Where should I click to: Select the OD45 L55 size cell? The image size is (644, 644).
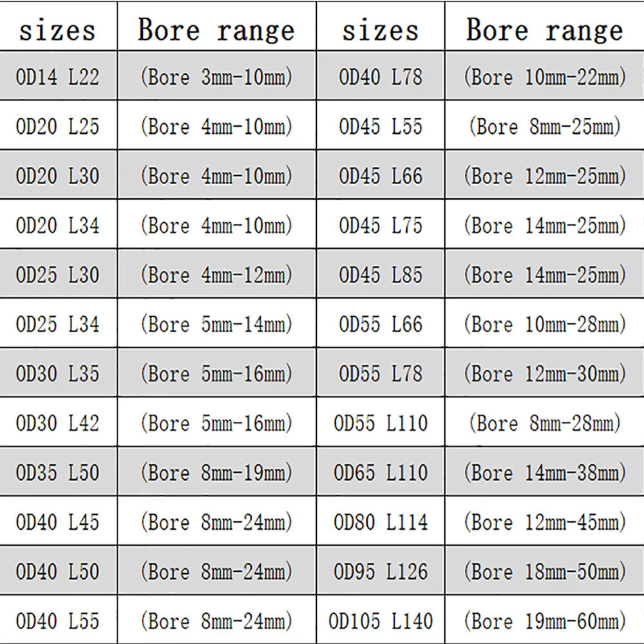pyautogui.click(x=381, y=126)
